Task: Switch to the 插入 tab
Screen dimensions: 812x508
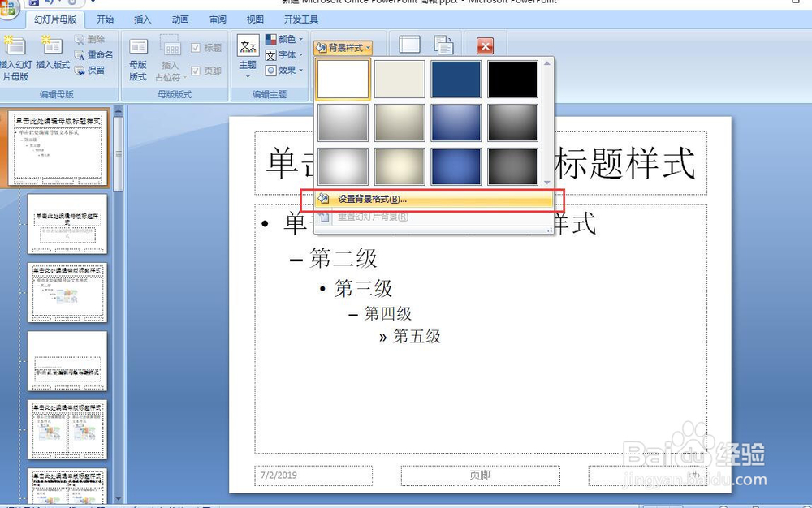Action: coord(142,19)
